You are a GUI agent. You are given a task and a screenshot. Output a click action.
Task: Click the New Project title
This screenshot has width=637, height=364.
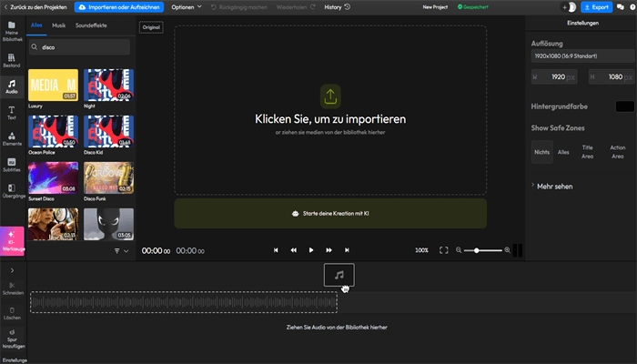pos(435,7)
